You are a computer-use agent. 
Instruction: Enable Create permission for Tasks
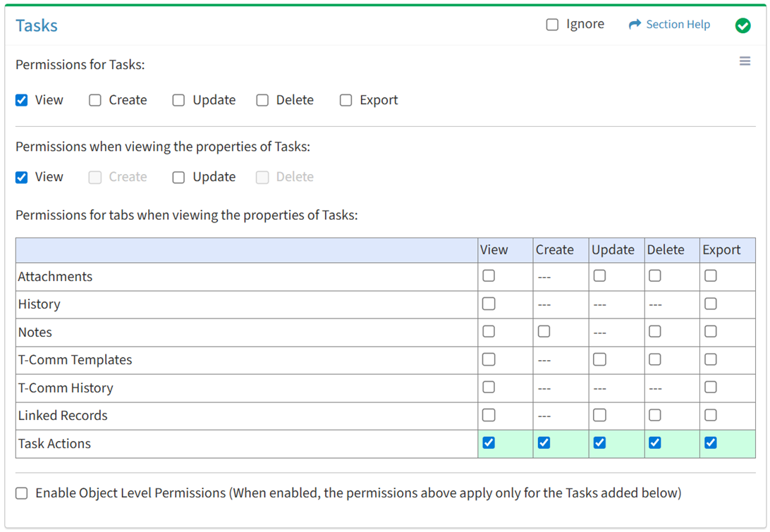[95, 100]
